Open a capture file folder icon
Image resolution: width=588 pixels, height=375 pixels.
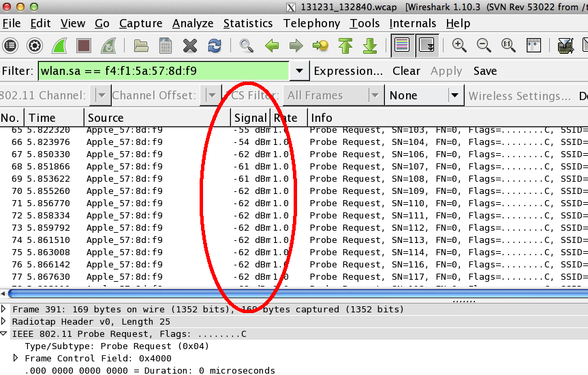[141, 46]
